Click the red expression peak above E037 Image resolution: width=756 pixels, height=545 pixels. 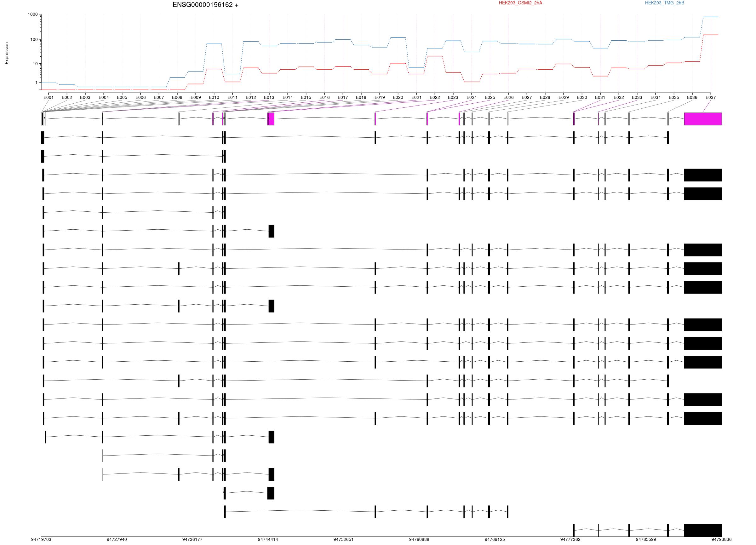(711, 35)
